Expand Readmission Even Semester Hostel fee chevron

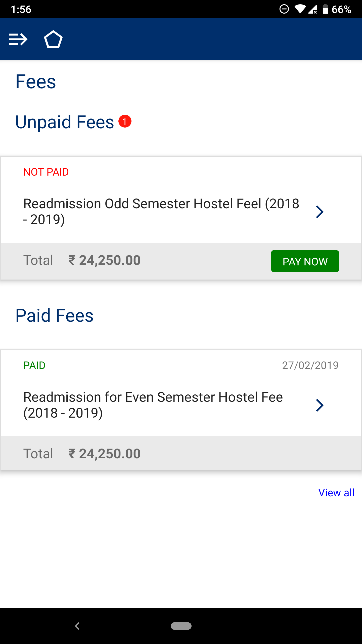[320, 405]
